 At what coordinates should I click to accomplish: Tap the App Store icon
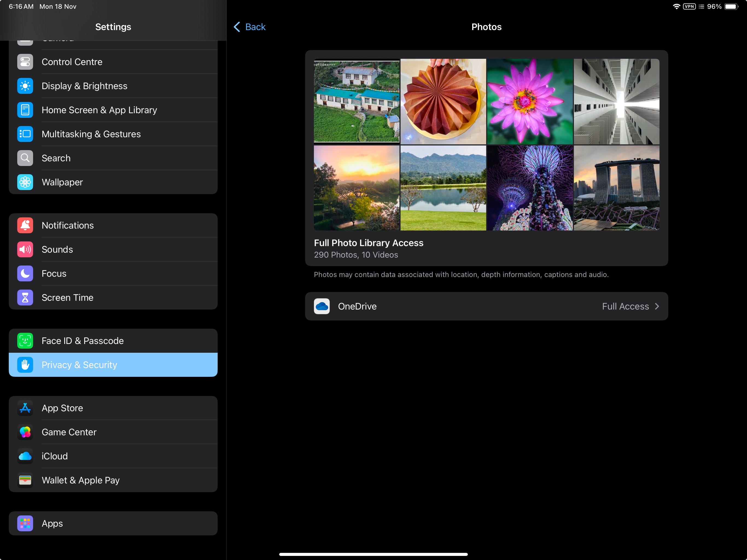25,408
